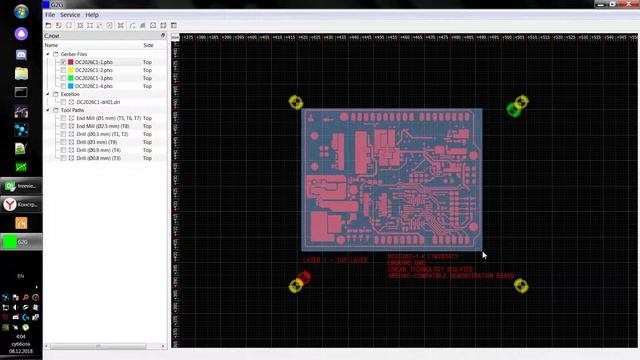Screen dimensions: 640x360
Task: Check the End Mill (Ø2.5 mm) tool path checkbox
Action: (63, 126)
